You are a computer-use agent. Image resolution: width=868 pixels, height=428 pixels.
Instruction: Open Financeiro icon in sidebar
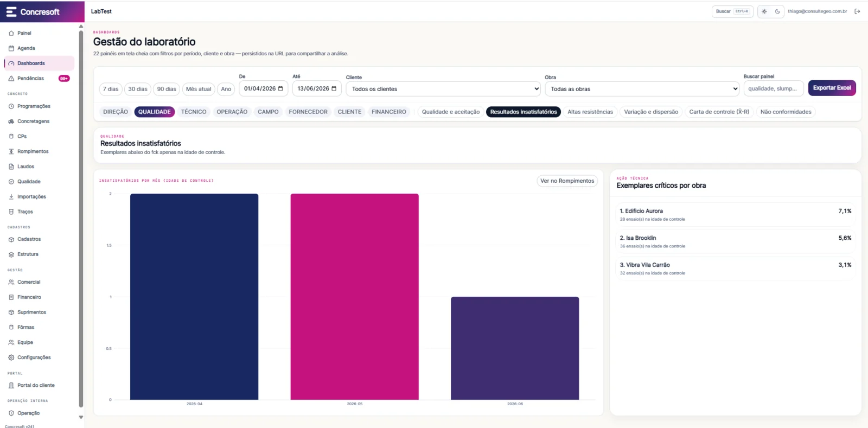(x=11, y=297)
